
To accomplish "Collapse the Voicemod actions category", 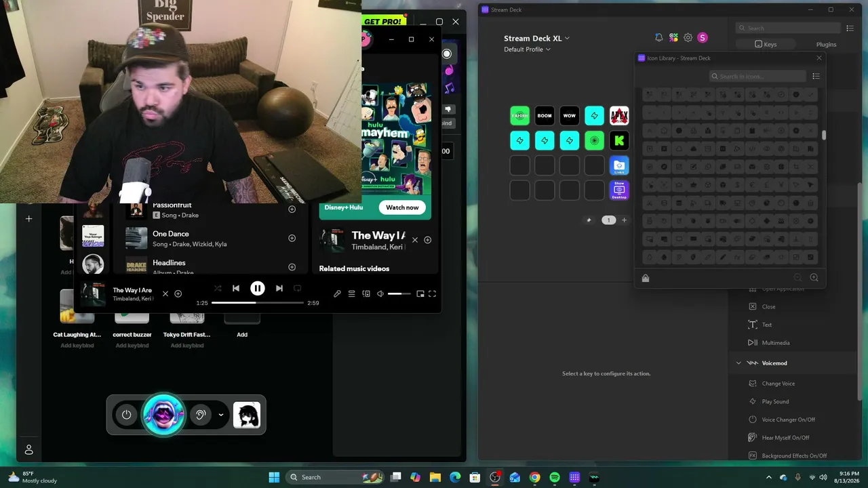I will coord(738,363).
